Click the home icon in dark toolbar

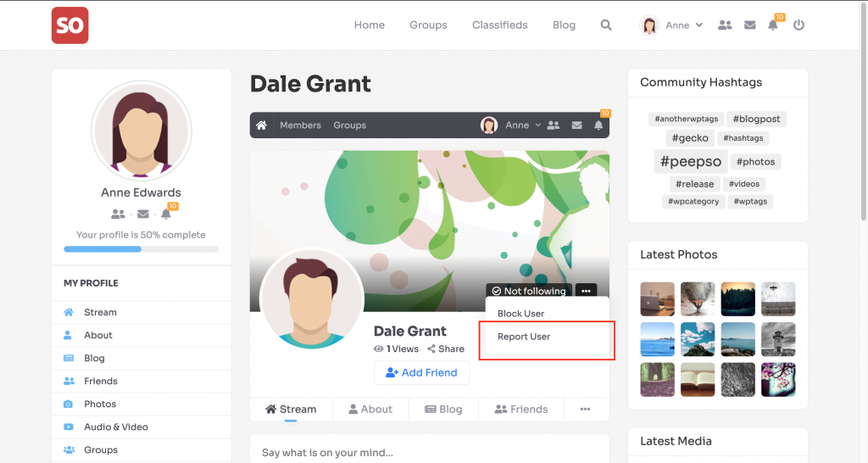262,126
